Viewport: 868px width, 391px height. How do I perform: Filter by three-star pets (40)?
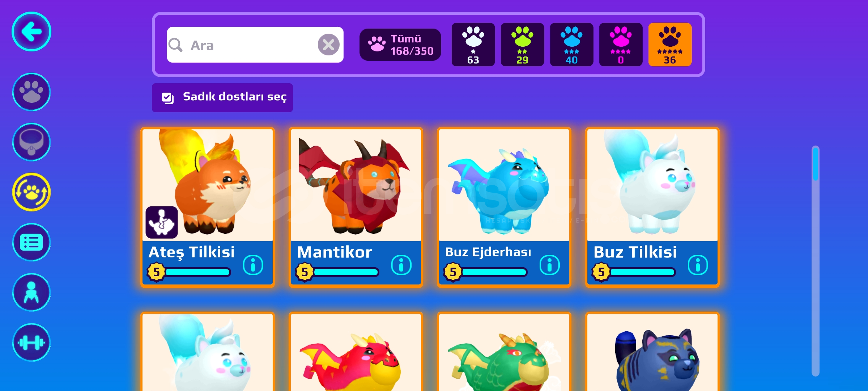point(571,45)
